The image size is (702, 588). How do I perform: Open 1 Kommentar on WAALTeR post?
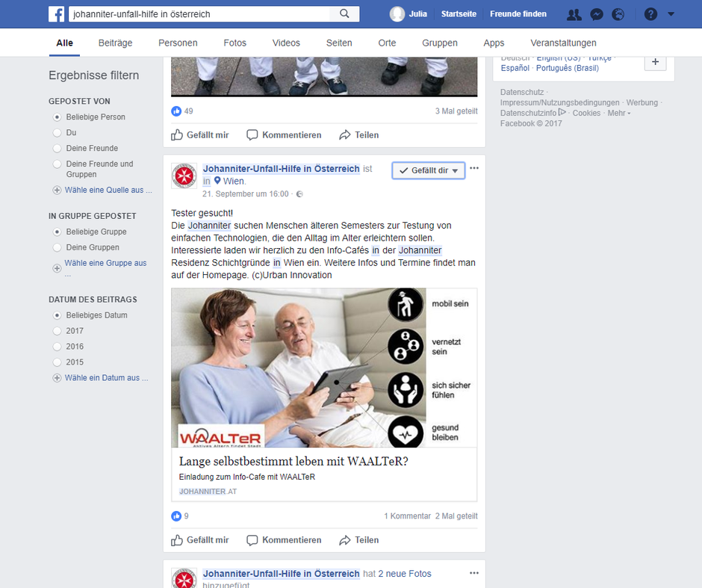(x=408, y=516)
